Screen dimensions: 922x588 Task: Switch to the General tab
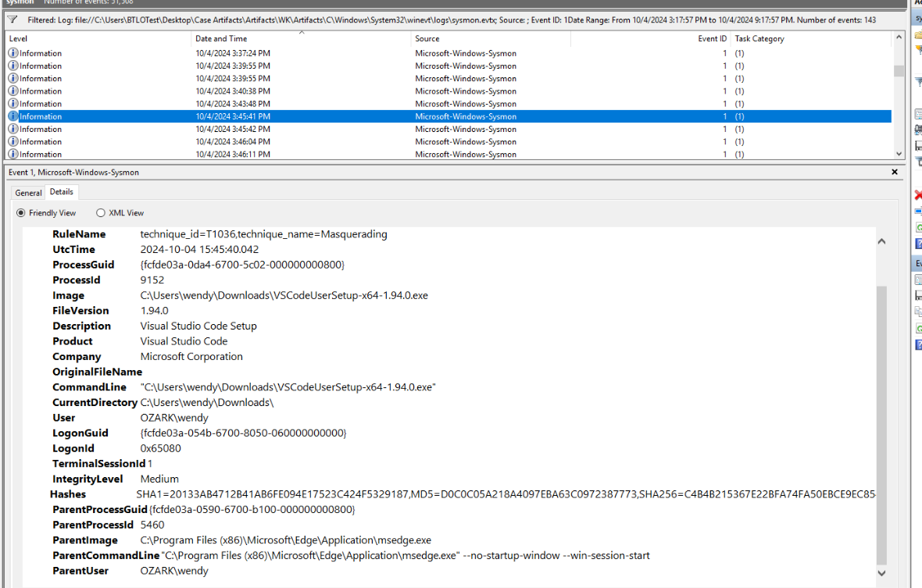click(x=28, y=193)
